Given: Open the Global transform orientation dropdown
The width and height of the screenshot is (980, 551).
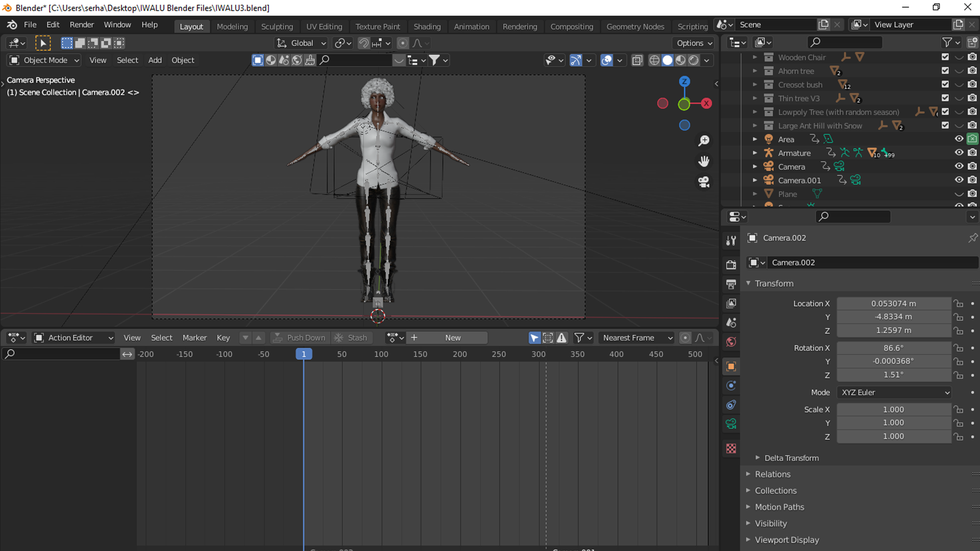Looking at the screenshot, I should point(301,43).
